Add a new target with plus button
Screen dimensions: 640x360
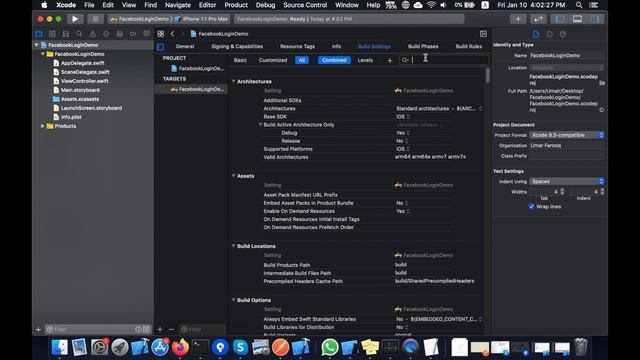pos(160,329)
